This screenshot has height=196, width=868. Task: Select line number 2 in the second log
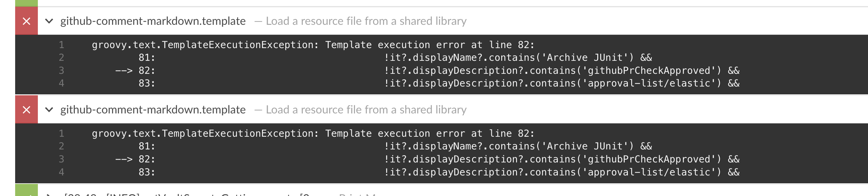[62, 146]
